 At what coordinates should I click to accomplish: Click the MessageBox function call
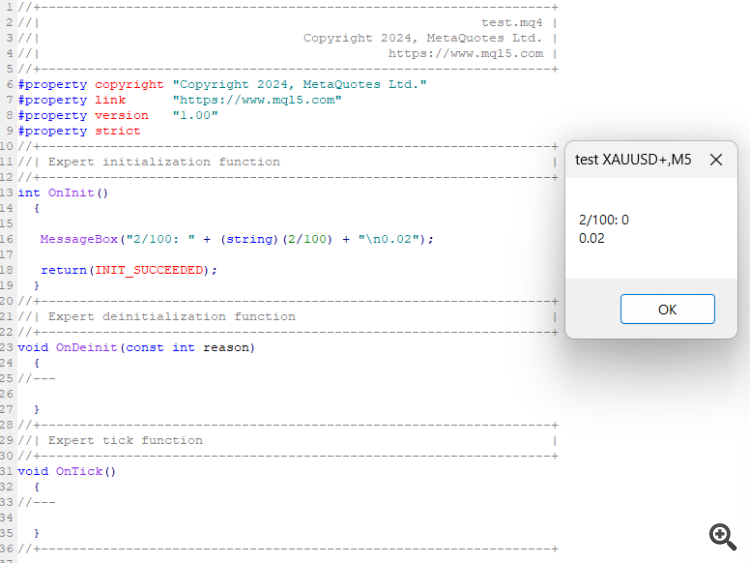coord(79,239)
